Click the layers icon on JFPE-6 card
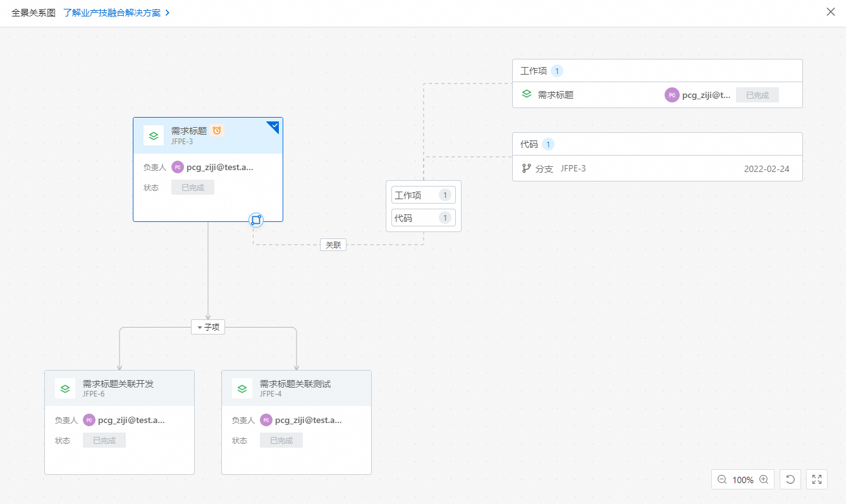This screenshot has width=846, height=504. [x=65, y=388]
